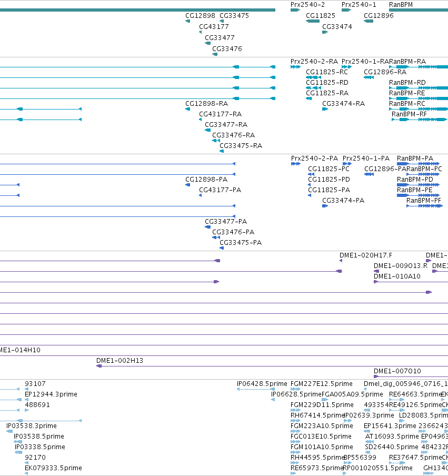This screenshot has width=448, height=476.
Task: Select the DME1-002H13 clone label
Action: click(x=120, y=361)
